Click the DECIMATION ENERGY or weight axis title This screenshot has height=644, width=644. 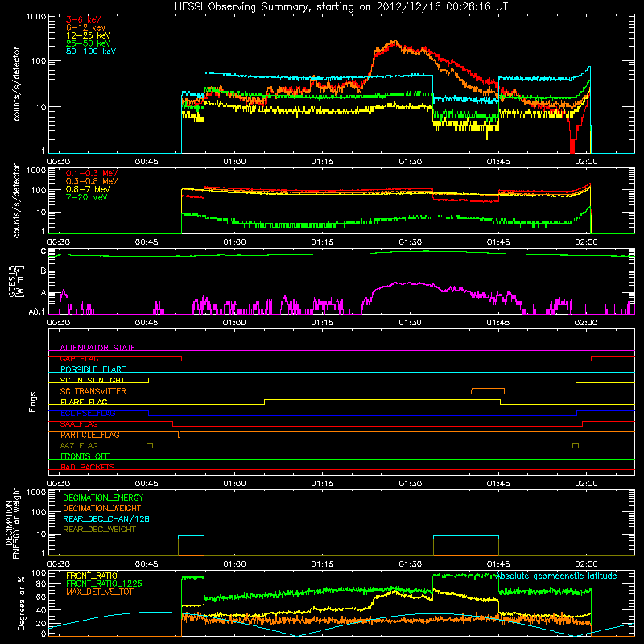click(x=12, y=522)
